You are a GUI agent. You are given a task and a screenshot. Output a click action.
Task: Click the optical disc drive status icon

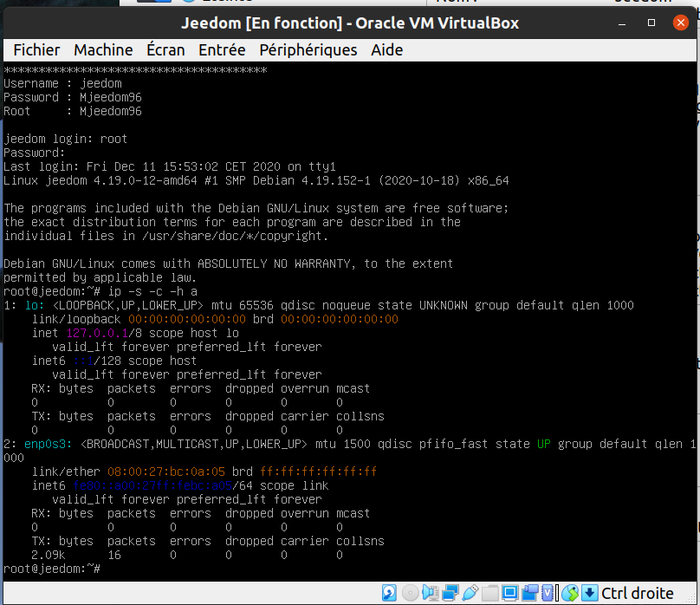411,594
